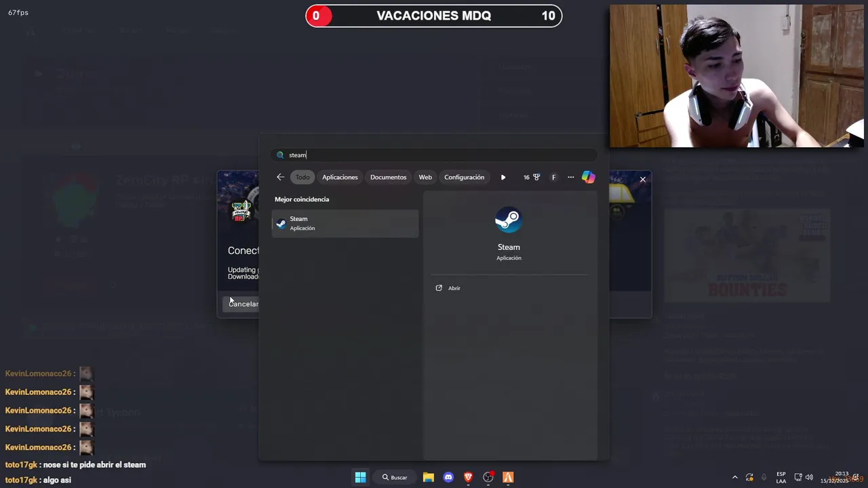Click the search field containing "steam"

point(434,155)
